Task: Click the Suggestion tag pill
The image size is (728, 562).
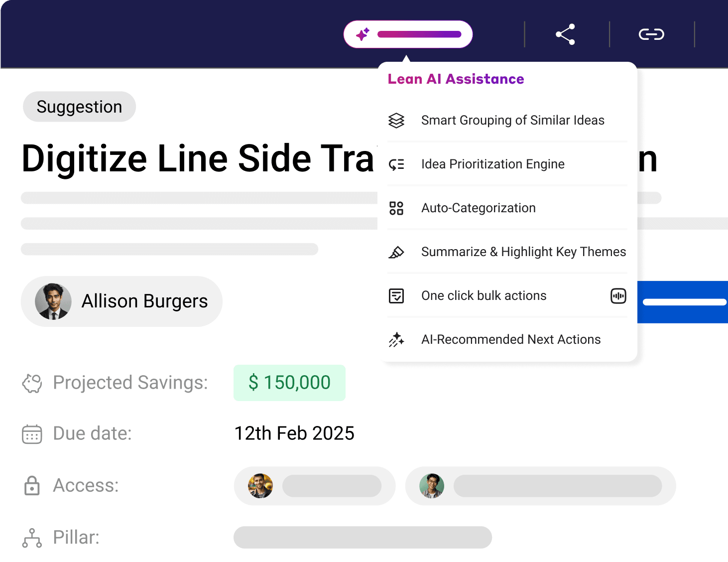Action: tap(79, 107)
